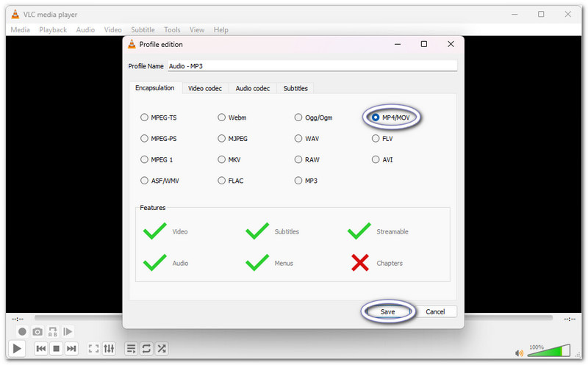Close the Profile edition dialog
The width and height of the screenshot is (588, 365).
point(451,44)
